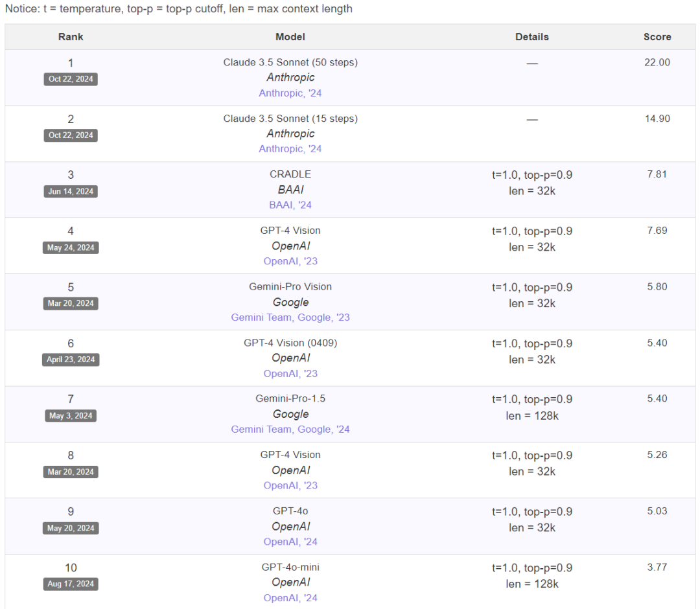Screen dimensions: 700x609
Task: Click the 7.69 score value
Action: tap(657, 231)
